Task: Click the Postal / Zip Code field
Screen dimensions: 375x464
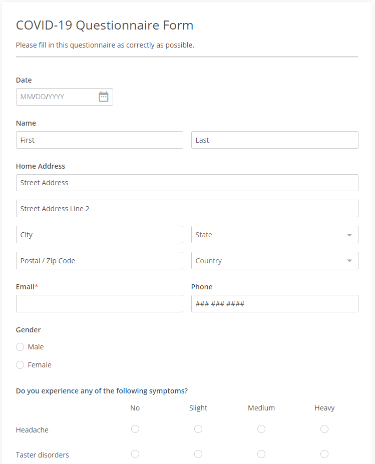Action: click(x=99, y=261)
